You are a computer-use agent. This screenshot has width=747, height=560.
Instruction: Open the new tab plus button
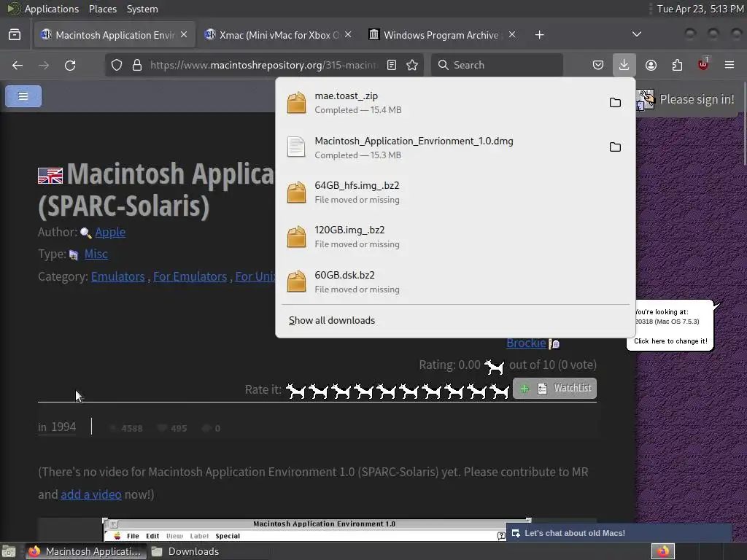(x=539, y=35)
